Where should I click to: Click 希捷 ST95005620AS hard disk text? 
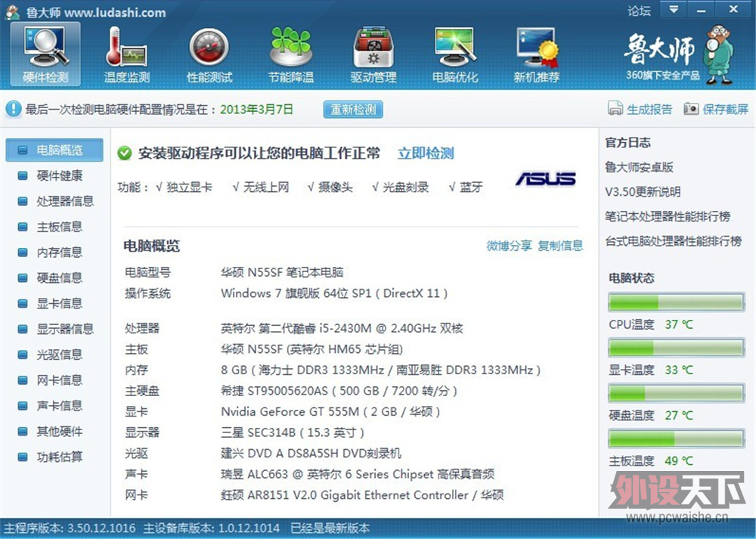(339, 391)
